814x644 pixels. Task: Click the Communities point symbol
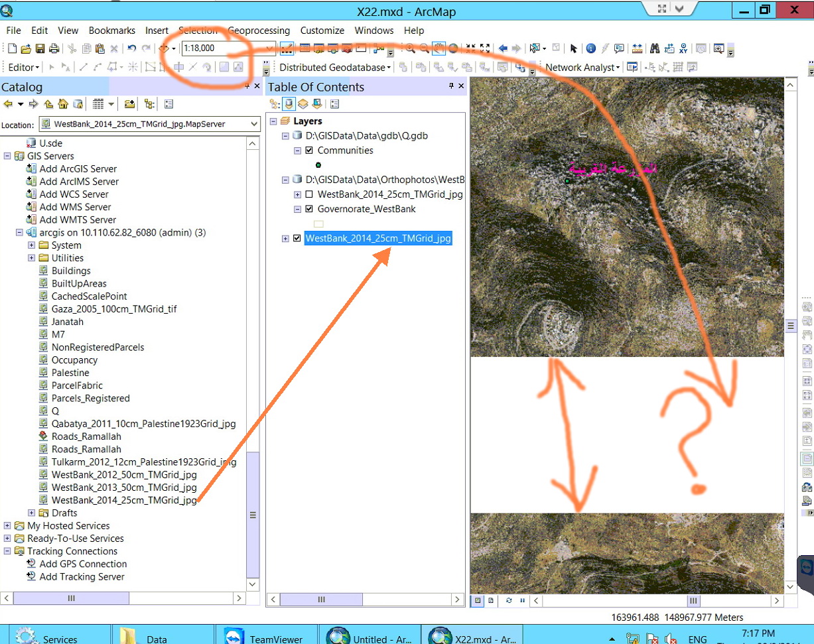(x=318, y=164)
